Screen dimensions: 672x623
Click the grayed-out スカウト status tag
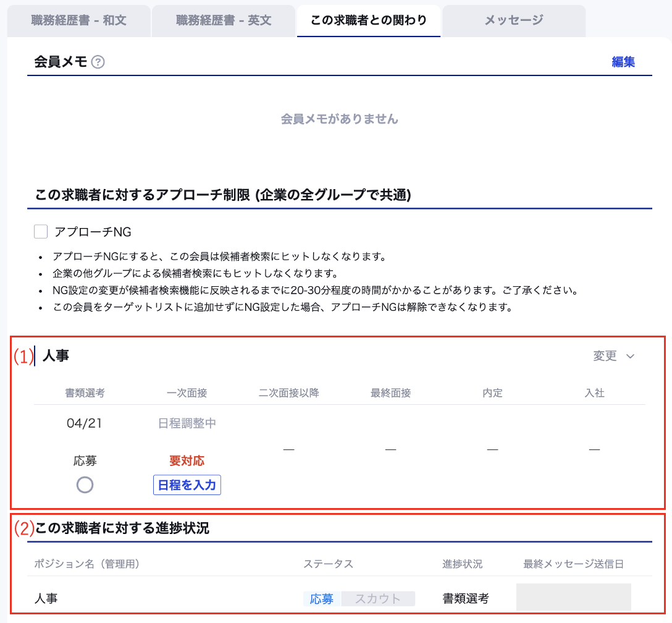coord(377,598)
